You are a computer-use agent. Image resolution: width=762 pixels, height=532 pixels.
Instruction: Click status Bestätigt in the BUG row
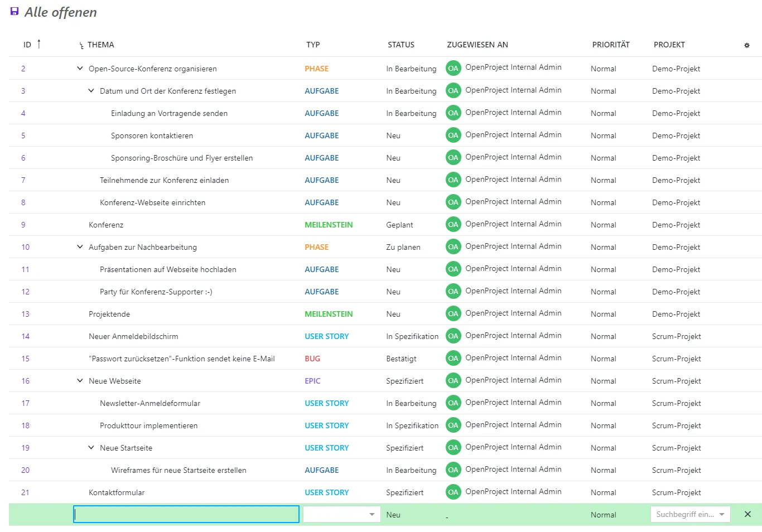pyautogui.click(x=401, y=359)
